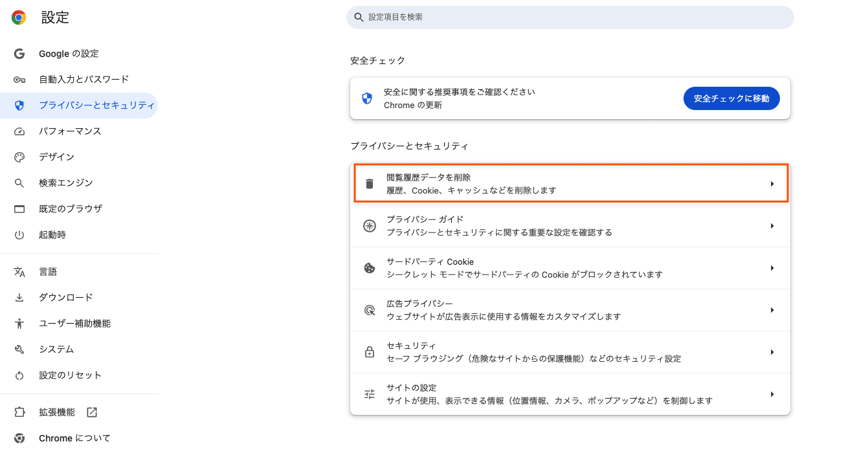Open the Chrome について page

tap(63, 438)
